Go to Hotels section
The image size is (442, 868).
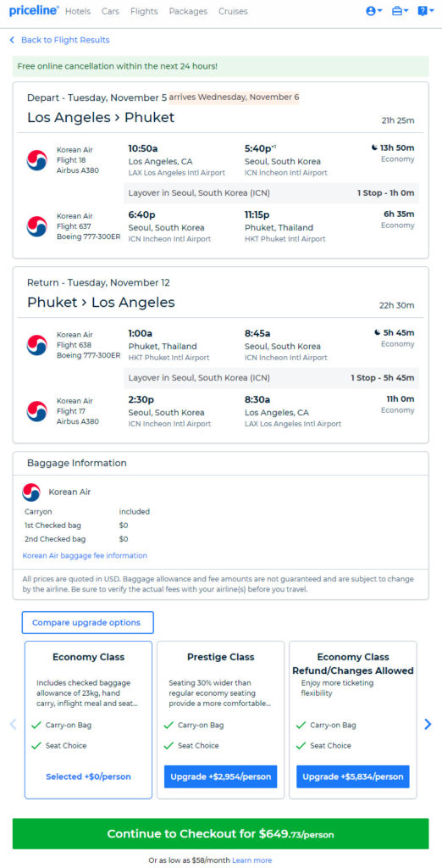(77, 11)
